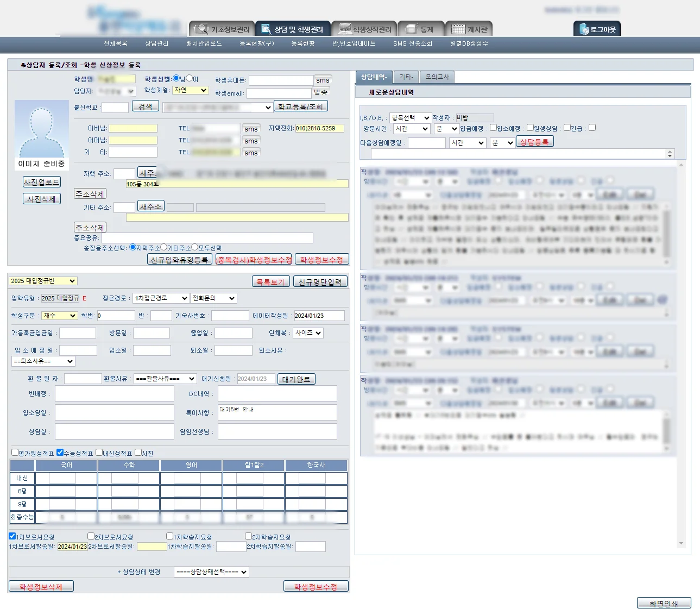Uncheck the 1차브로셔요청 checkbox
This screenshot has width=700, height=615.
[12, 536]
